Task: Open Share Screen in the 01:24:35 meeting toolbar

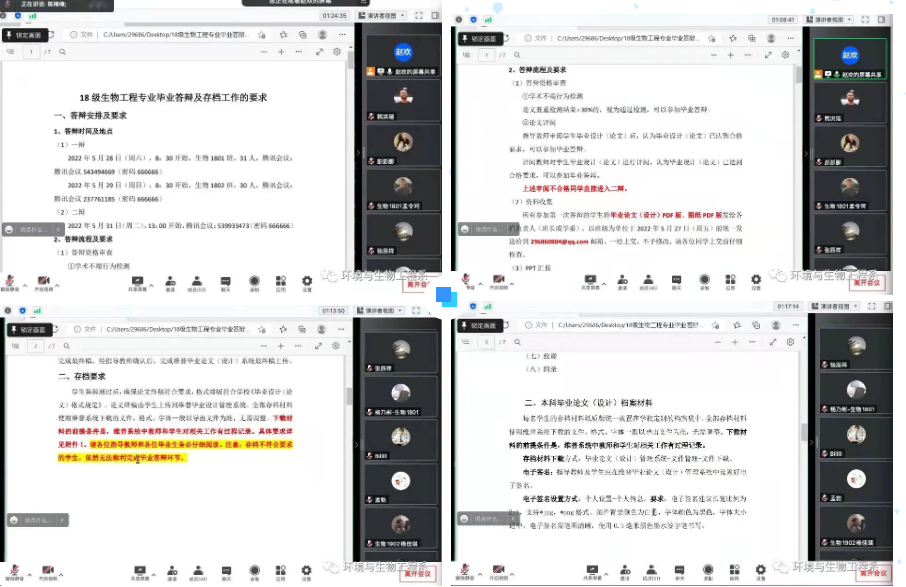Action: pos(138,279)
